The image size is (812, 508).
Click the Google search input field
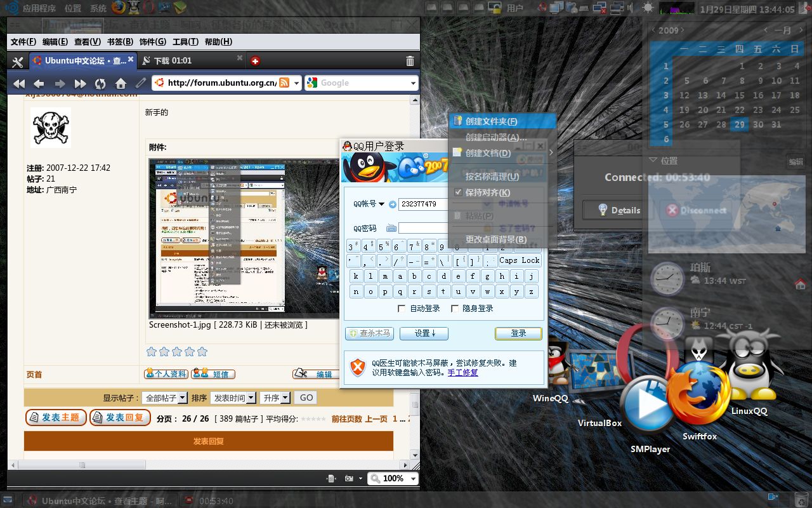click(363, 83)
